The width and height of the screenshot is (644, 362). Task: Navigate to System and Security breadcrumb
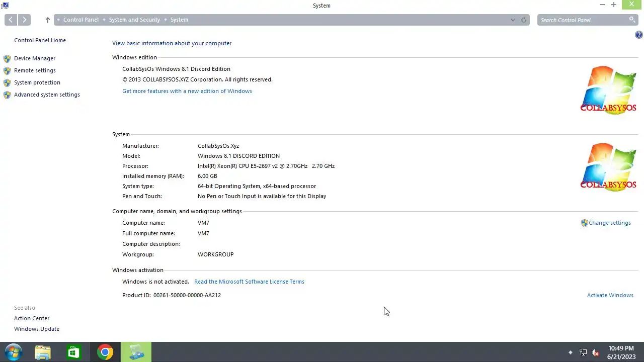134,20
